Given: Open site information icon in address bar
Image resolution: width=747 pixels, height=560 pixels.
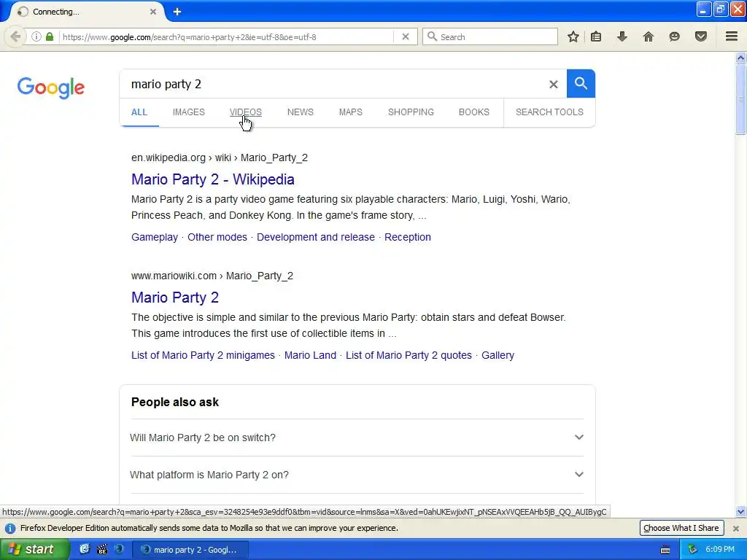Looking at the screenshot, I should tap(36, 36).
